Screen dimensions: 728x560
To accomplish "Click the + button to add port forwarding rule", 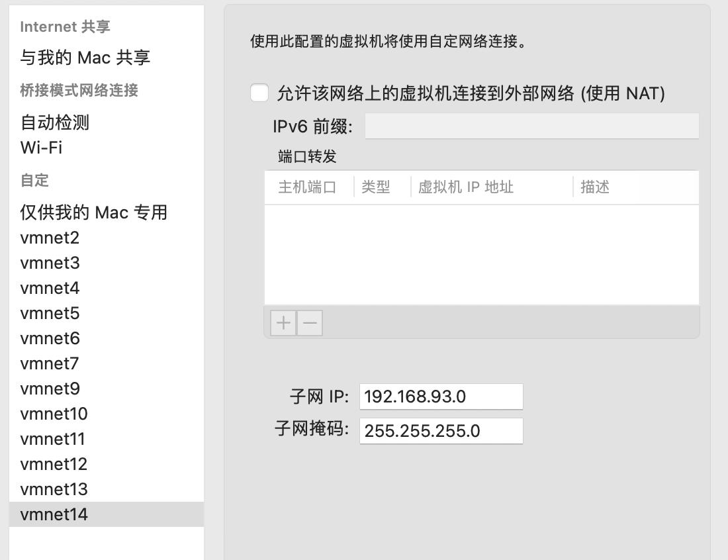I will click(x=283, y=322).
